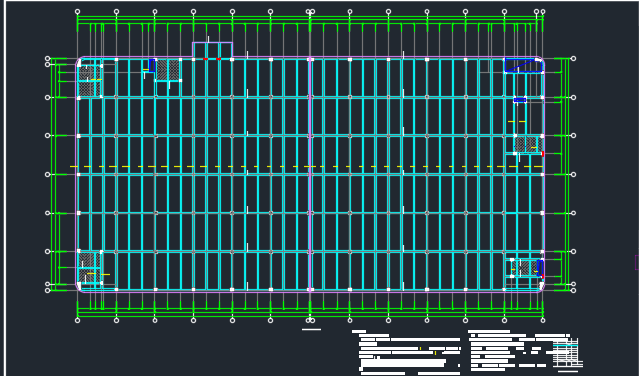Click the yellow dashed horizontal centerline
The height and width of the screenshot is (376, 639).
pyautogui.click(x=306, y=166)
